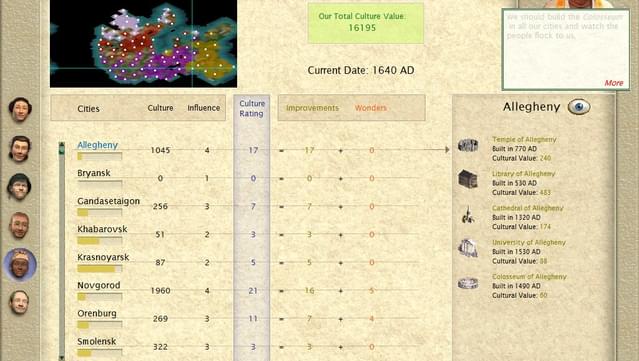Select the Smolensk city name
639x361 pixels.
(97, 341)
